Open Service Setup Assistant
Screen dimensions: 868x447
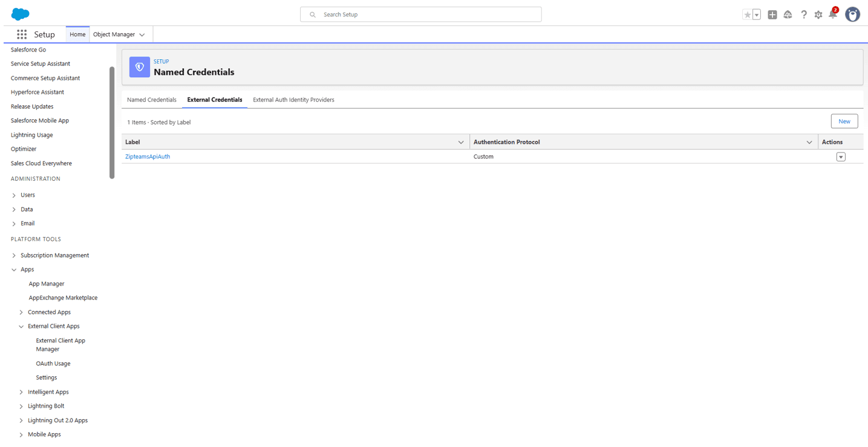tap(41, 64)
